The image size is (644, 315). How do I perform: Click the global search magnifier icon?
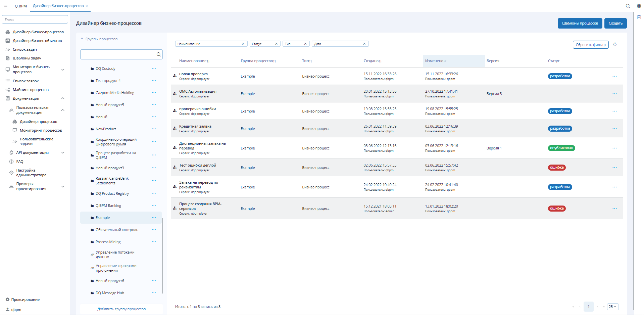628,6
